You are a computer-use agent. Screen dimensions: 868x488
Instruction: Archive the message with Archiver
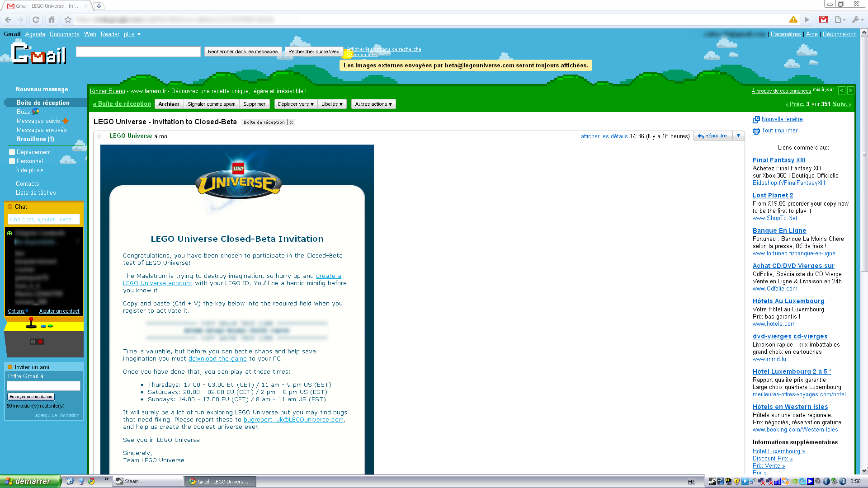click(169, 104)
